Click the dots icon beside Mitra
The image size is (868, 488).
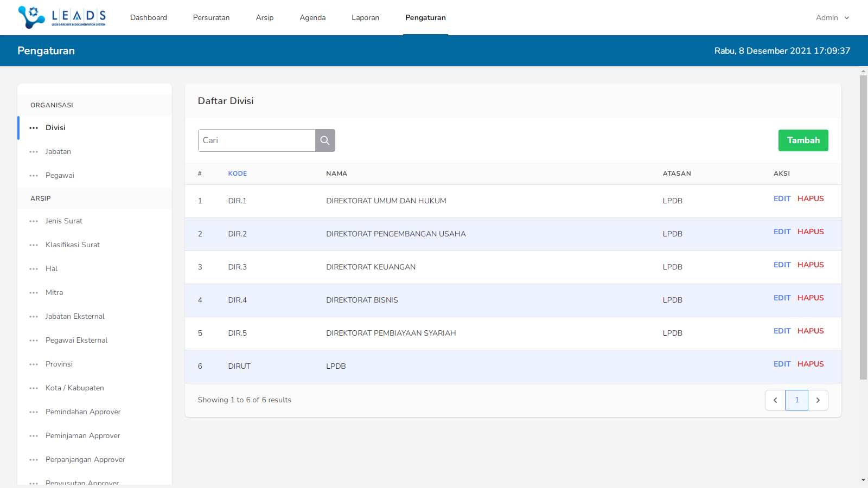pos(34,293)
